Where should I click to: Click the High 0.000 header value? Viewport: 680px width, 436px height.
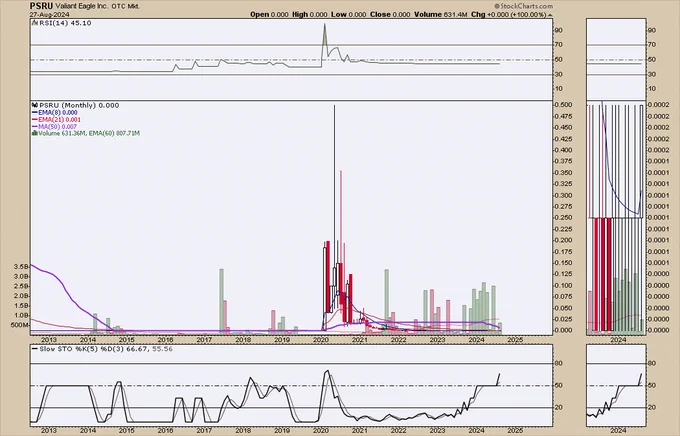click(310, 14)
